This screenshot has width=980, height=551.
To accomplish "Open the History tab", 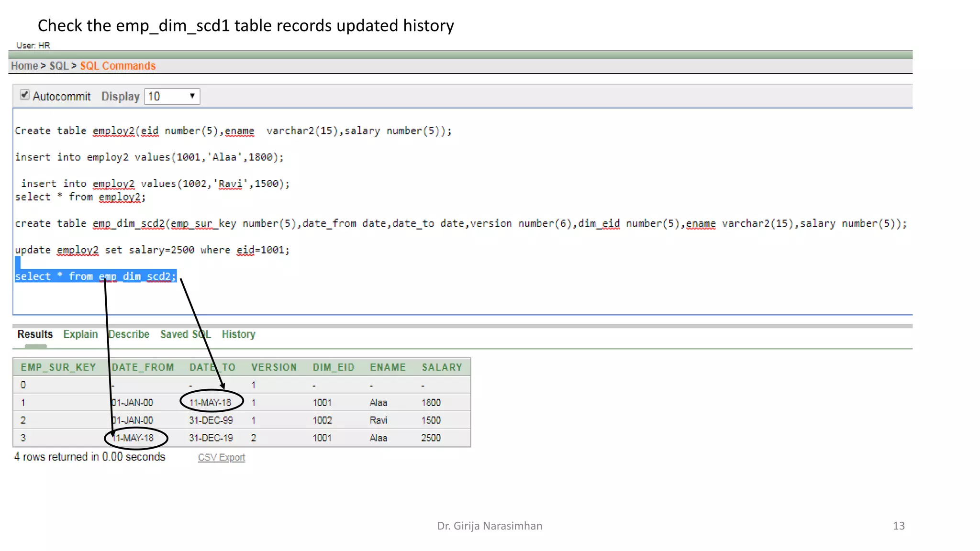I will point(238,334).
